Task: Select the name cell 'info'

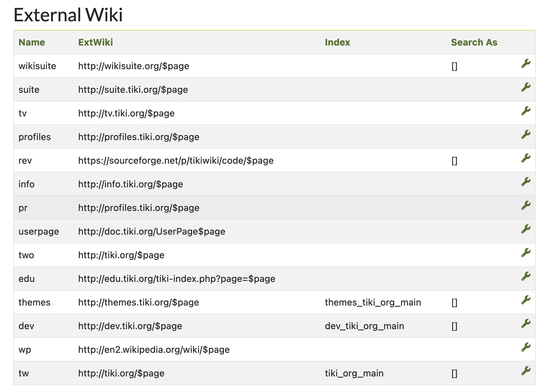Action: [x=27, y=184]
